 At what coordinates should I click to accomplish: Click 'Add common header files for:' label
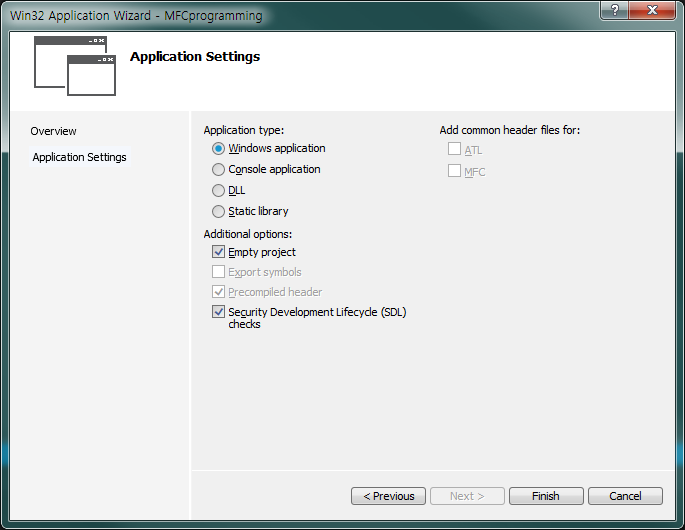point(510,130)
